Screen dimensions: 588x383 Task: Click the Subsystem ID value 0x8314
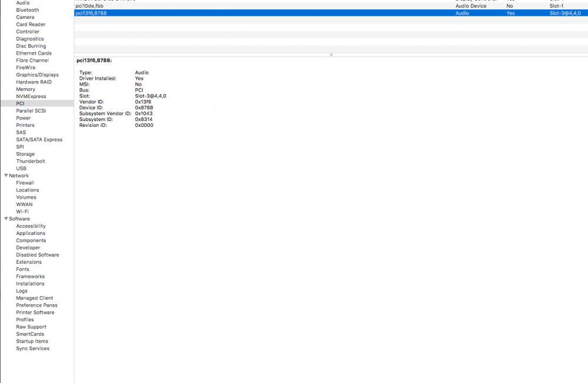click(x=144, y=120)
